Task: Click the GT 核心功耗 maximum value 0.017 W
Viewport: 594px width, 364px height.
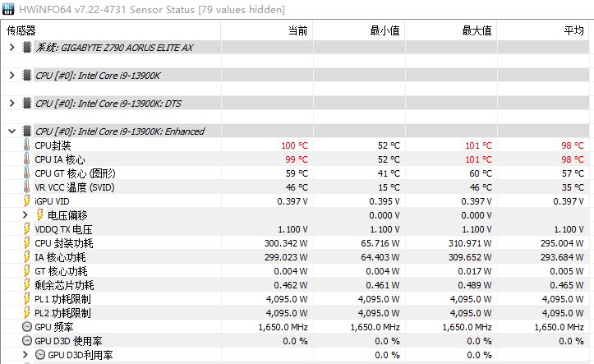Action: click(475, 271)
